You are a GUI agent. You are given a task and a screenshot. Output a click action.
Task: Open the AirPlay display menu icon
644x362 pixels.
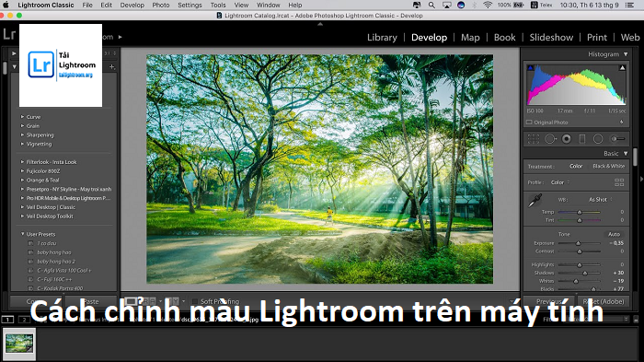[x=446, y=5]
